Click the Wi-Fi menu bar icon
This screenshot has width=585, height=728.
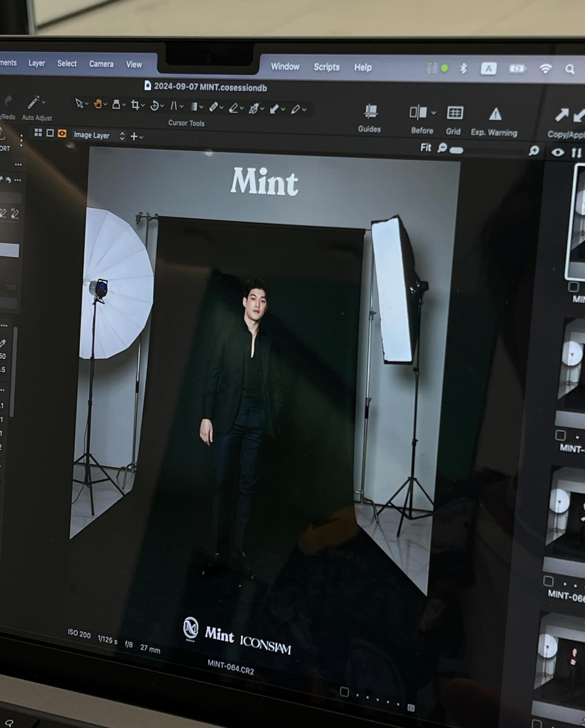(545, 69)
